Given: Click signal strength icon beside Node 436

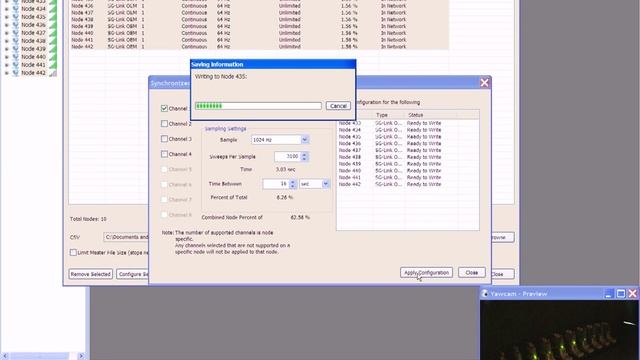Looking at the screenshot, I should [x=53, y=25].
